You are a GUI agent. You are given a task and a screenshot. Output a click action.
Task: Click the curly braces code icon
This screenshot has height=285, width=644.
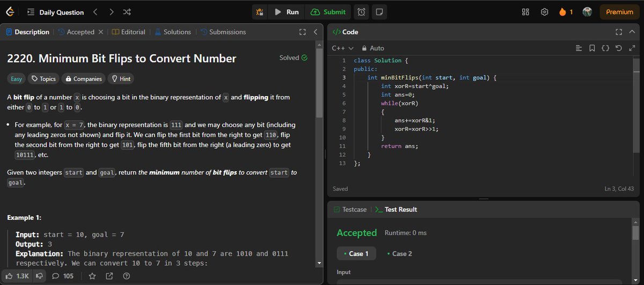click(605, 48)
